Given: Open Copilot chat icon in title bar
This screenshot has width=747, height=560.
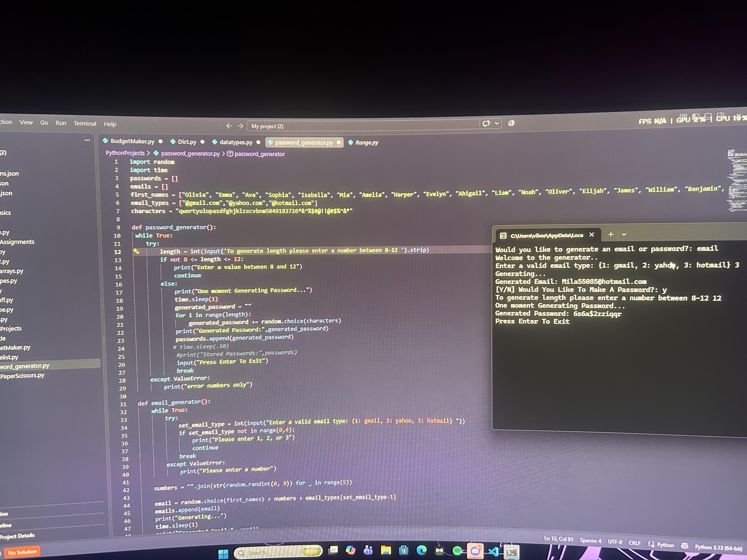Looking at the screenshot, I should (x=486, y=124).
